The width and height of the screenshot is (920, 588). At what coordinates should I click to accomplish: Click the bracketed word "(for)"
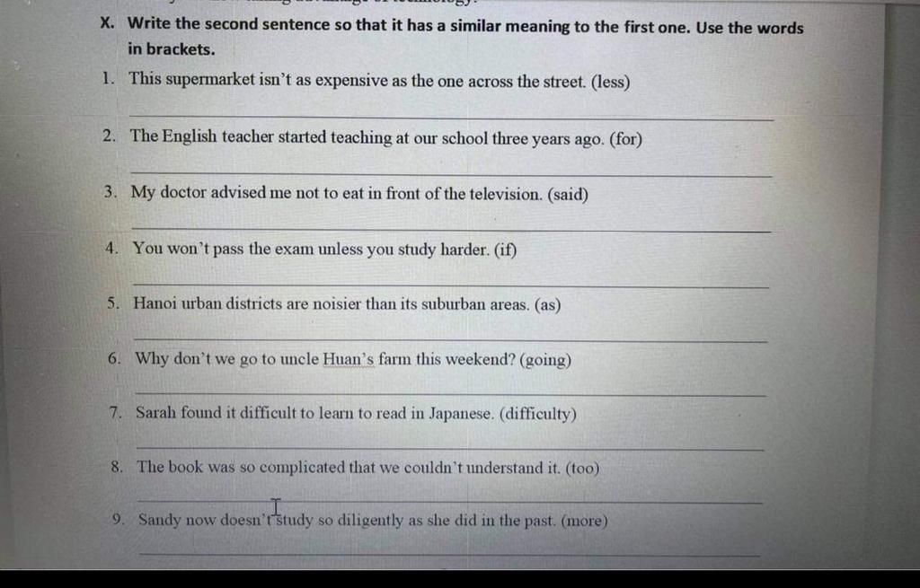[x=626, y=139]
